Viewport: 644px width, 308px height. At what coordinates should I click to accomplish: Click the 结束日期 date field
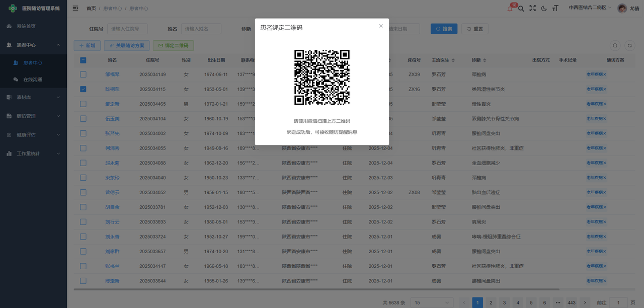click(405, 29)
